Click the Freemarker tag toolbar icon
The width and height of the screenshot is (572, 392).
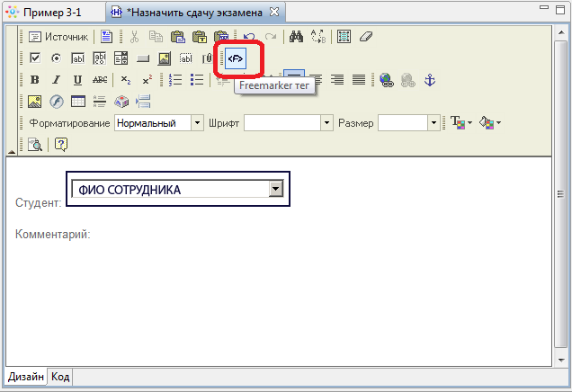click(235, 58)
